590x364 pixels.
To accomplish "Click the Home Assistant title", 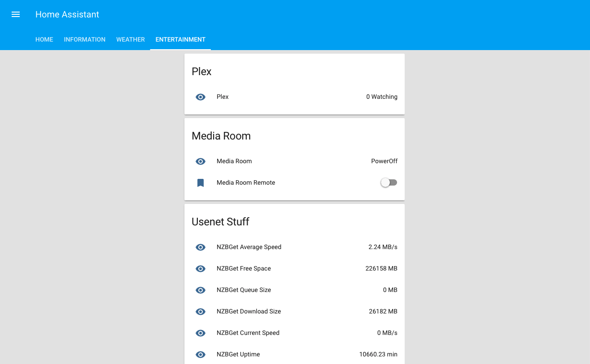I will (x=67, y=14).
